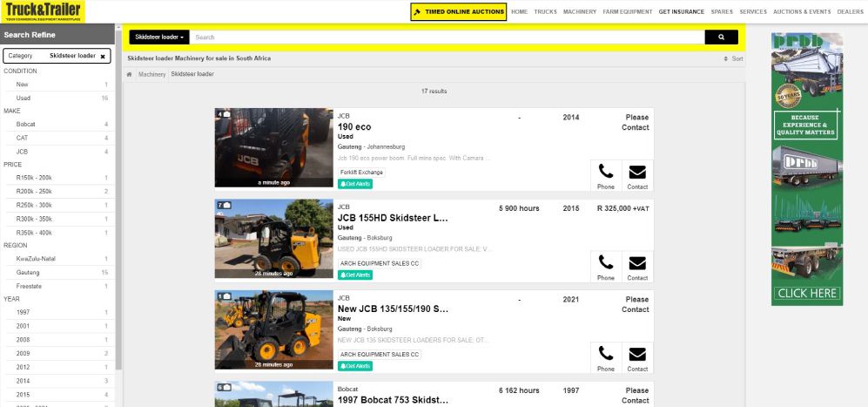Open the New JCB 135/155/190 S... title
Viewport: 868px width, 407px height.
point(393,309)
